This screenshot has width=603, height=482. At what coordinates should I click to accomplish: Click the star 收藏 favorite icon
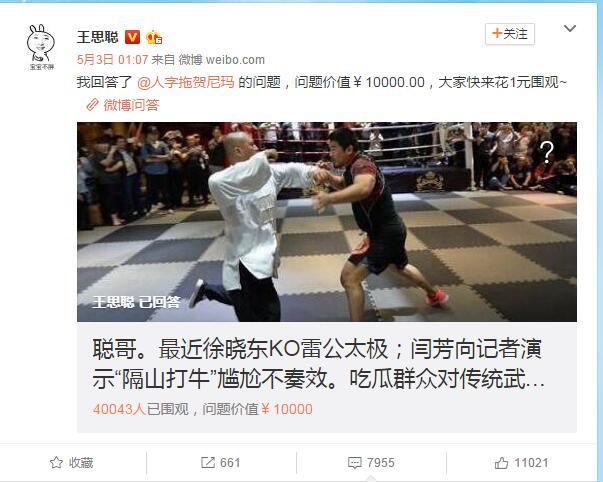[x=56, y=462]
